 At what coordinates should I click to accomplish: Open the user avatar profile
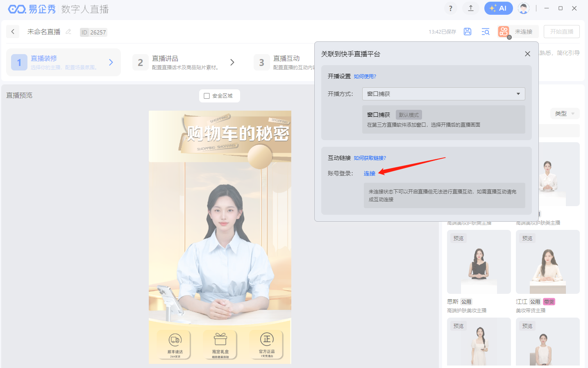pos(523,8)
